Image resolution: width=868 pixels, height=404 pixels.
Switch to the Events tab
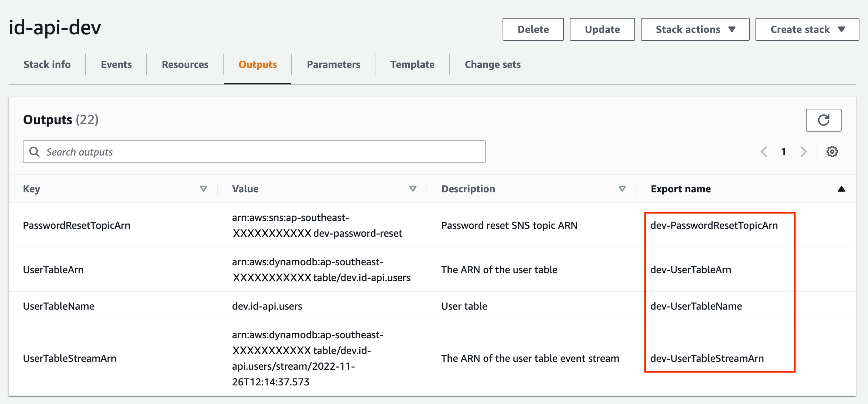(x=116, y=64)
